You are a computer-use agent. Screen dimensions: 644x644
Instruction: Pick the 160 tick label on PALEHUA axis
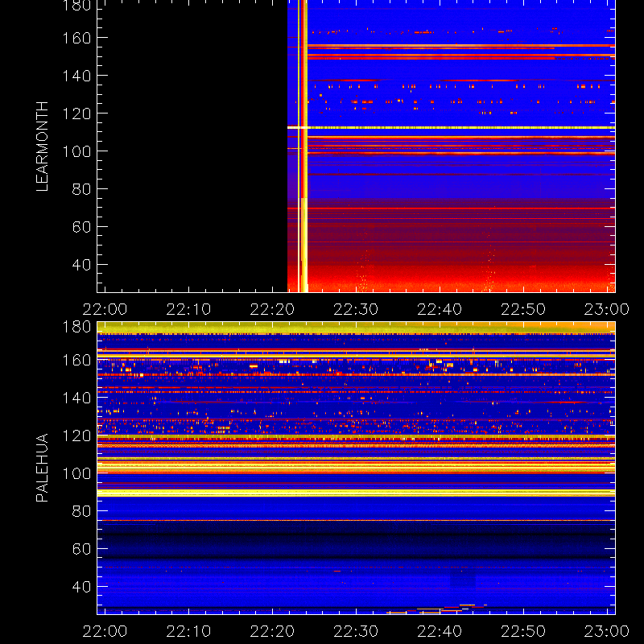coord(76,360)
